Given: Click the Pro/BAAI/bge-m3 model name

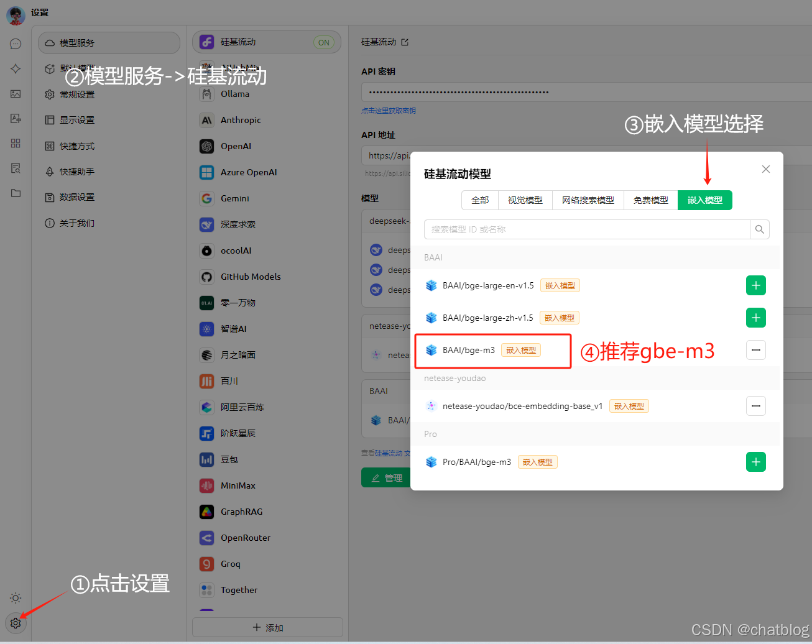Looking at the screenshot, I should coord(477,462).
